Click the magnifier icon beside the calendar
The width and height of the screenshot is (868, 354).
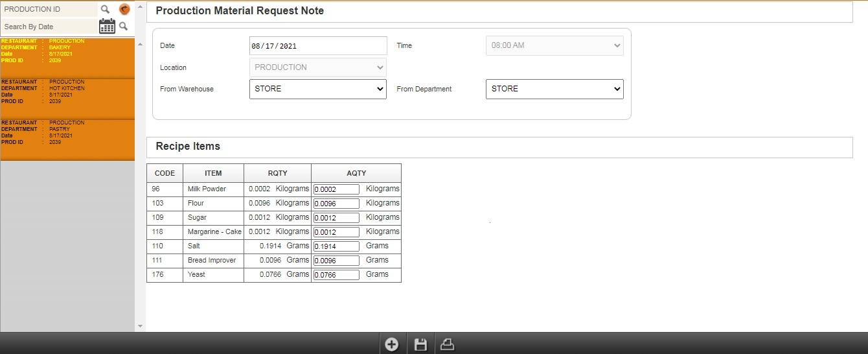point(124,26)
